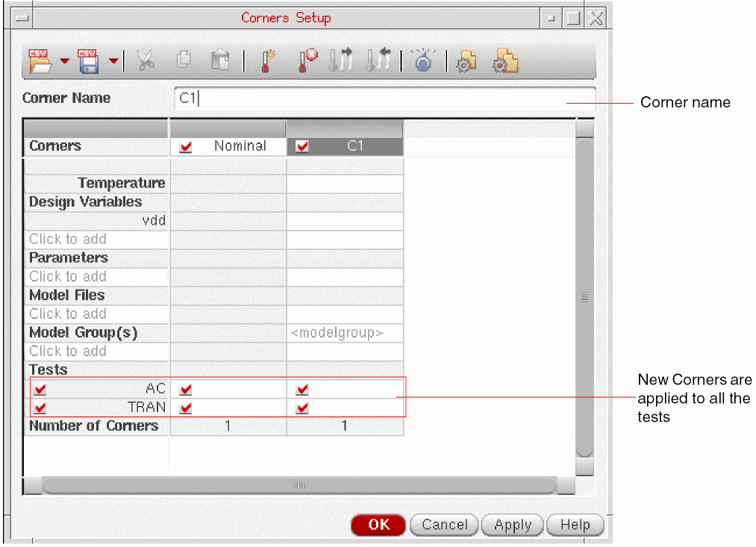Click the Paste clipboard icon
The width and height of the screenshot is (756, 547).
point(220,60)
